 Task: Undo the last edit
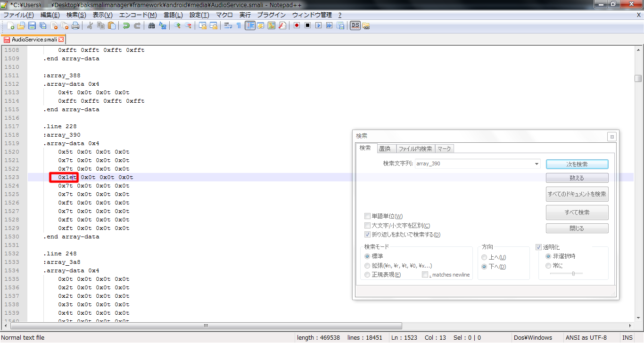pyautogui.click(x=126, y=25)
